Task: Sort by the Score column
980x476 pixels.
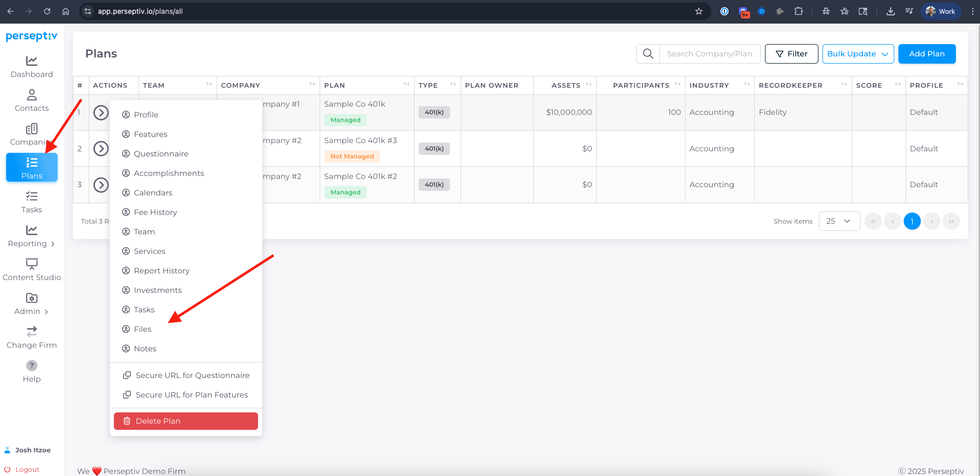Action: [x=898, y=85]
